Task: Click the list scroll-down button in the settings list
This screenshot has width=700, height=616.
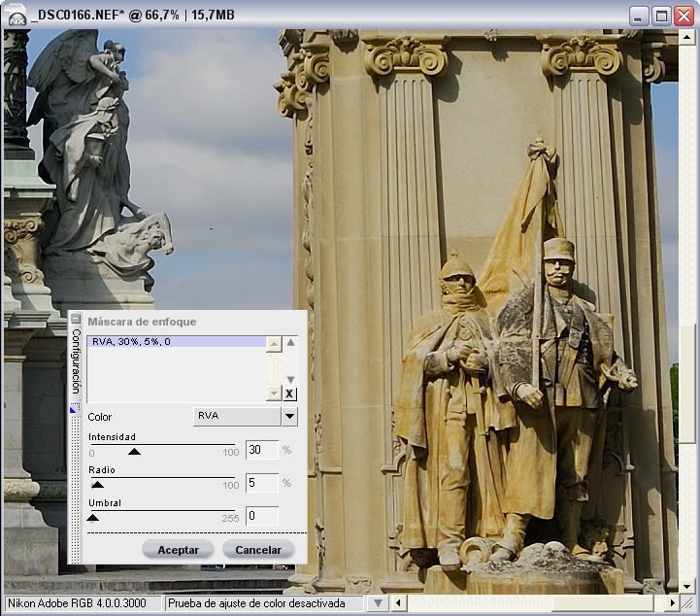Action: point(274,394)
